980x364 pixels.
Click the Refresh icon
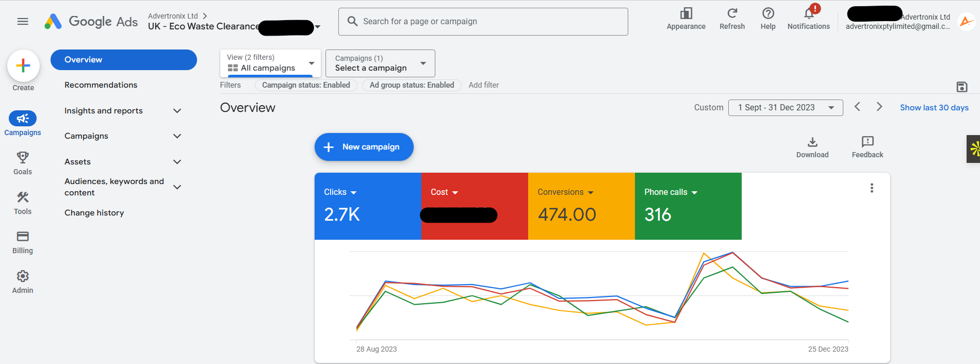tap(732, 14)
